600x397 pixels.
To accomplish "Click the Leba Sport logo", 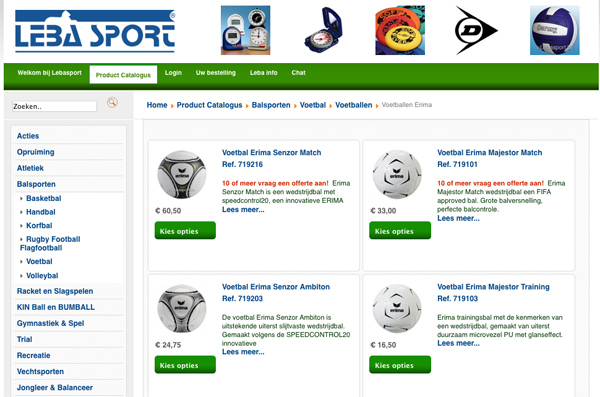I will (95, 31).
